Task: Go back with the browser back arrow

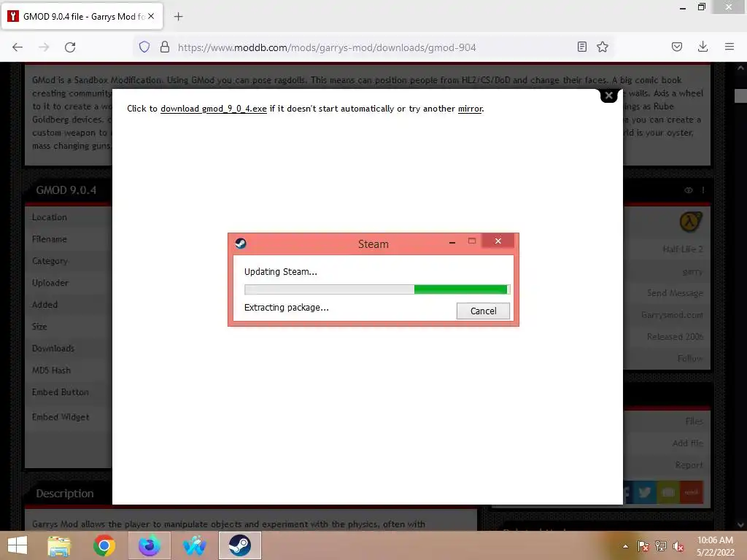Action: (x=18, y=47)
